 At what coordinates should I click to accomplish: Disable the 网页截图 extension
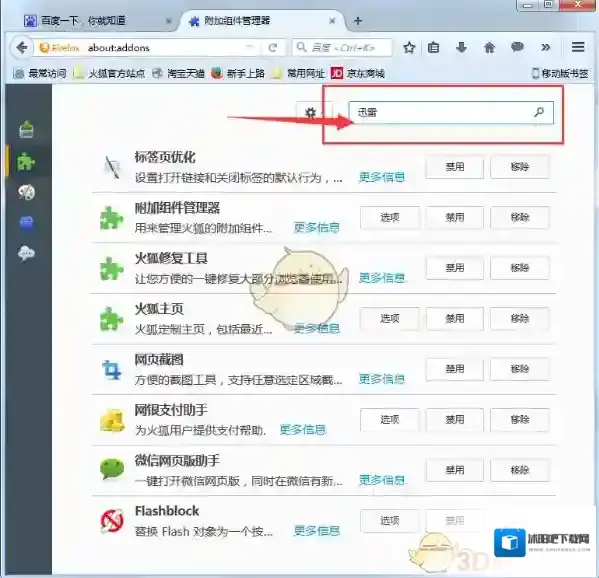point(455,369)
